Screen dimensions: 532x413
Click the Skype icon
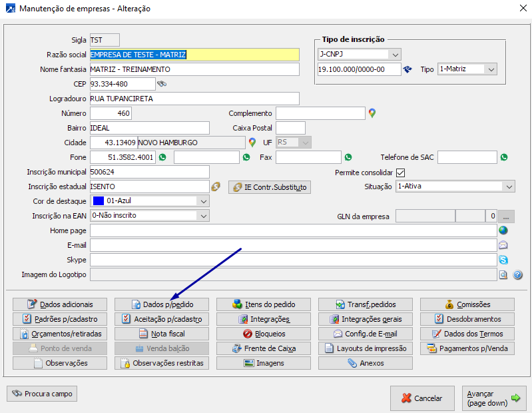(x=503, y=260)
